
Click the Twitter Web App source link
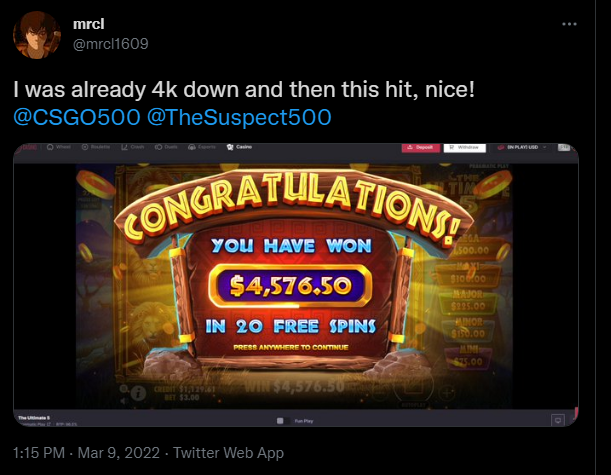coord(228,453)
